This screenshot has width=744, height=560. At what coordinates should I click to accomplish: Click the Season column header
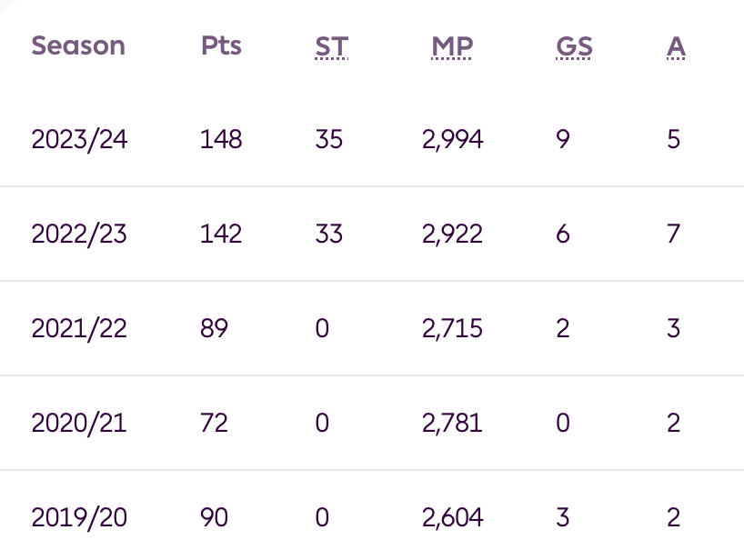click(78, 46)
